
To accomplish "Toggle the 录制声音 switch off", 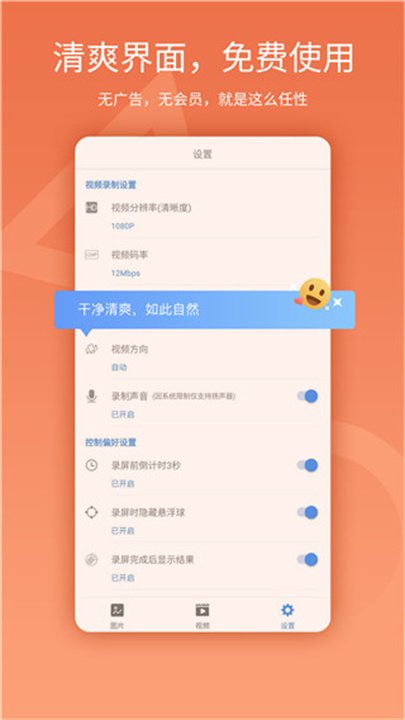I will 307,396.
